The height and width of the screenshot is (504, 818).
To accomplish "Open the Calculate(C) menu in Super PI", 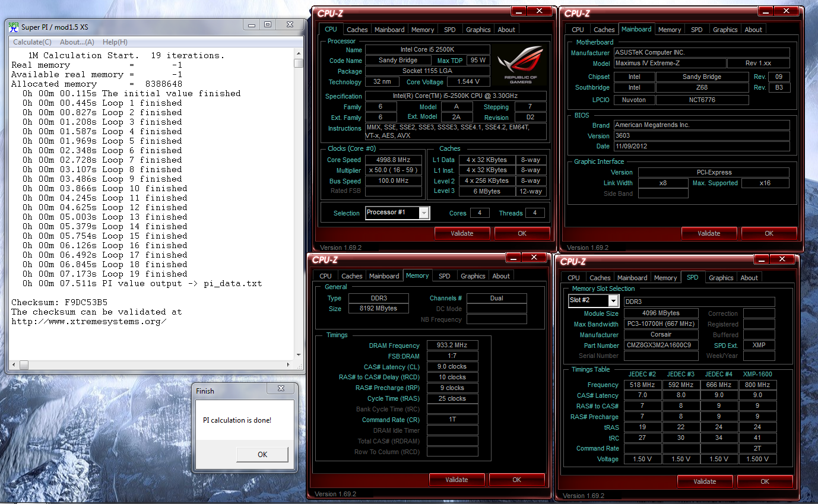I will pos(33,42).
